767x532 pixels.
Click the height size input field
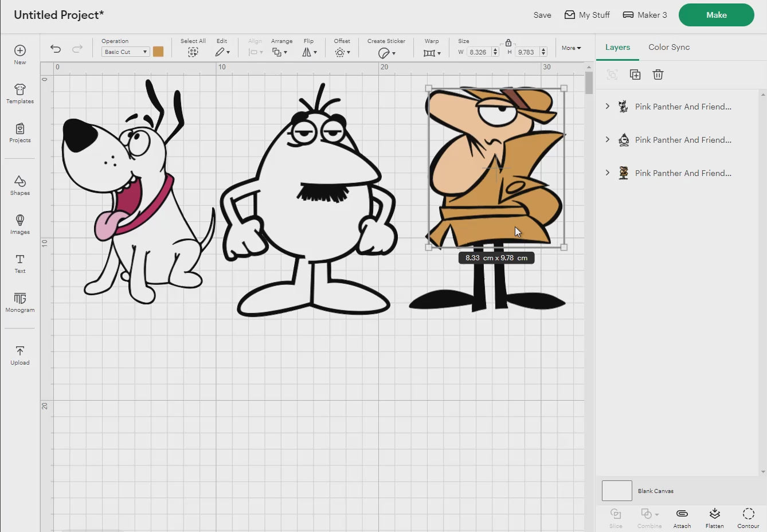pyautogui.click(x=527, y=52)
